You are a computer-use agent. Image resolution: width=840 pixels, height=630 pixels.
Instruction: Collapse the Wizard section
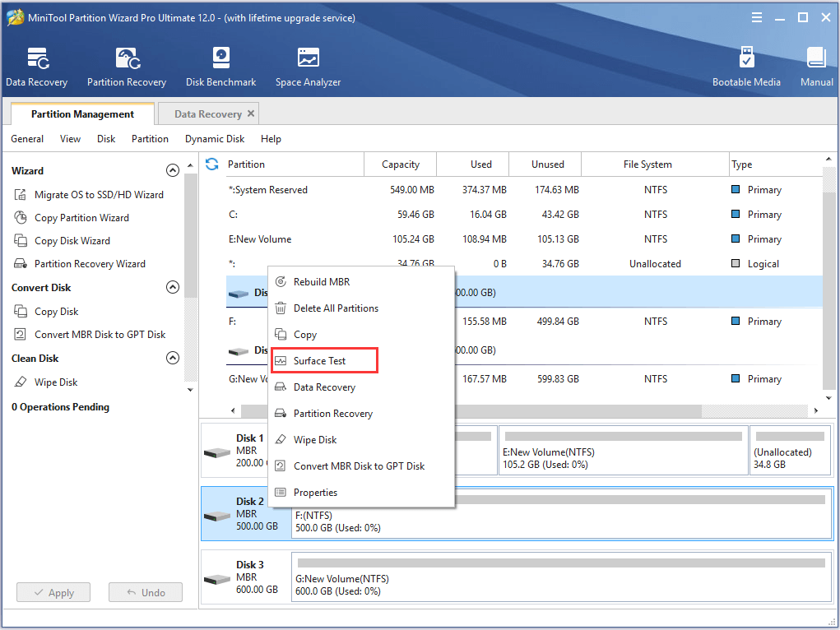(x=173, y=170)
